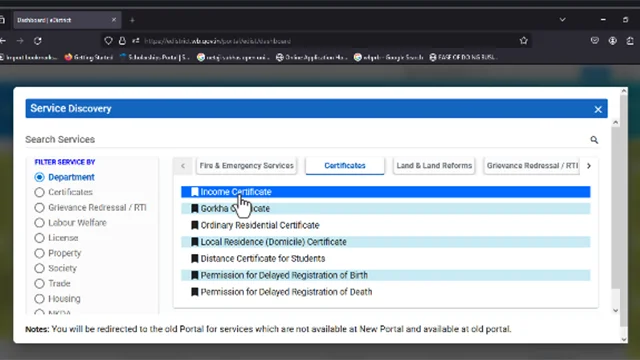The image size is (640, 360).
Task: Click the browser back arrow
Action: click(3, 41)
